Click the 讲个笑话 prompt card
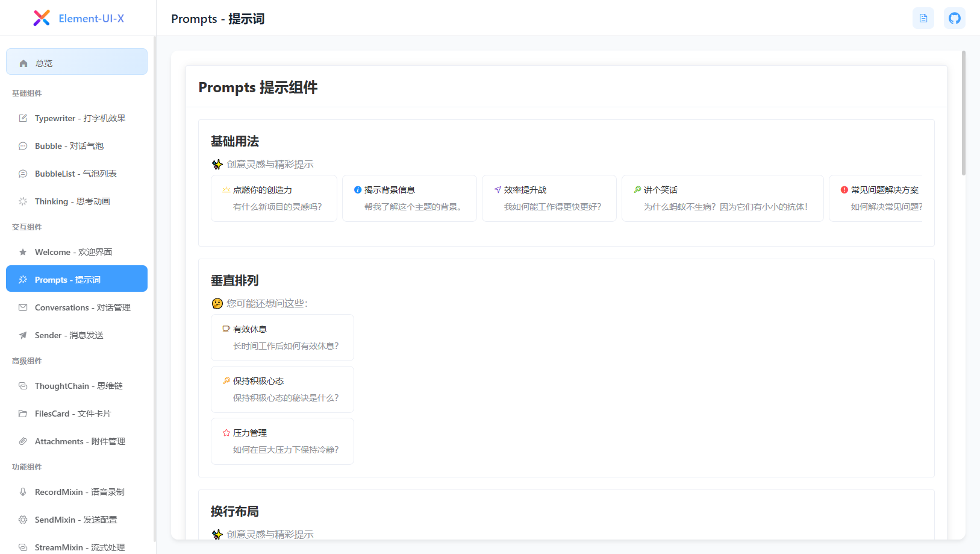Image resolution: width=980 pixels, height=554 pixels. (723, 198)
